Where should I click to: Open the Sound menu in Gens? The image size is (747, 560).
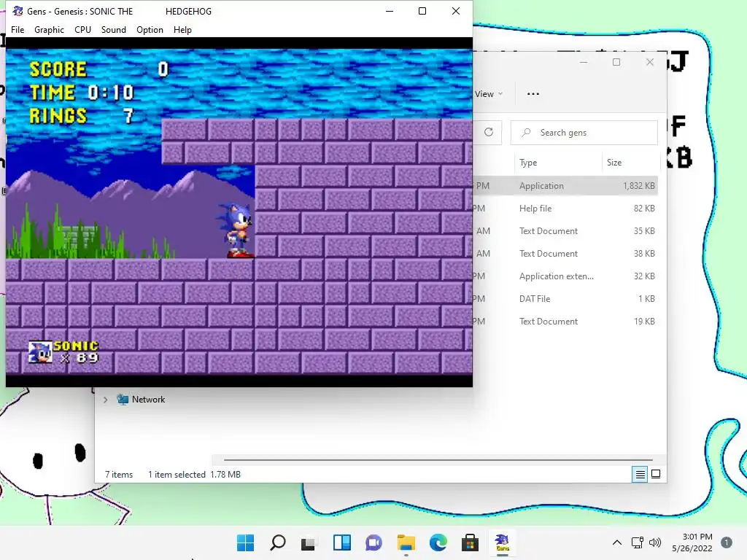click(x=113, y=29)
